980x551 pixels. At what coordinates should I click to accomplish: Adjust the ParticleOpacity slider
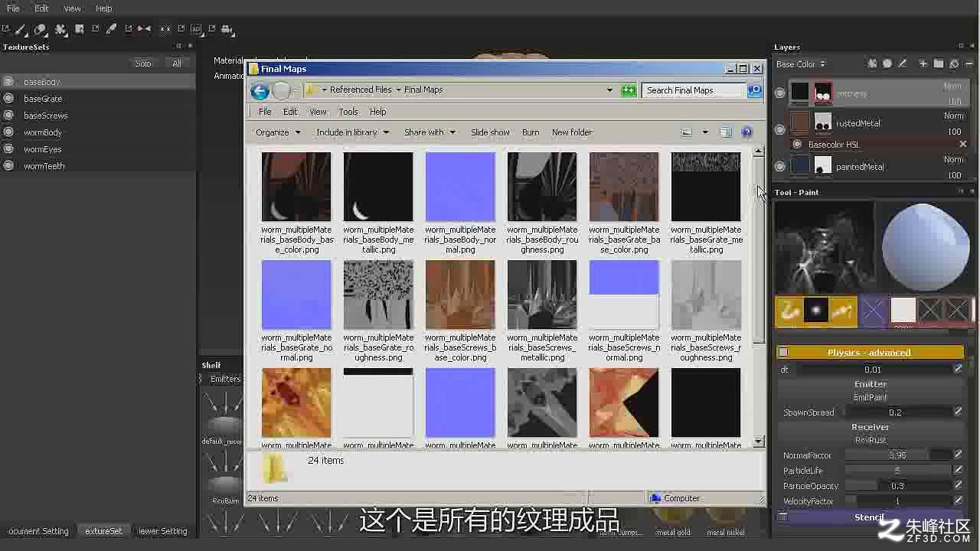[897, 485]
